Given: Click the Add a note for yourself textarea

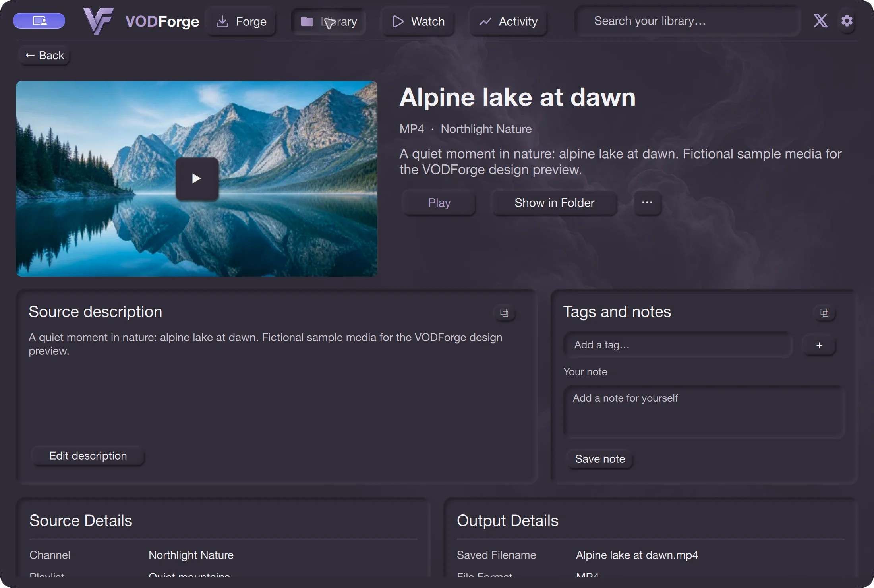Looking at the screenshot, I should click(x=704, y=412).
